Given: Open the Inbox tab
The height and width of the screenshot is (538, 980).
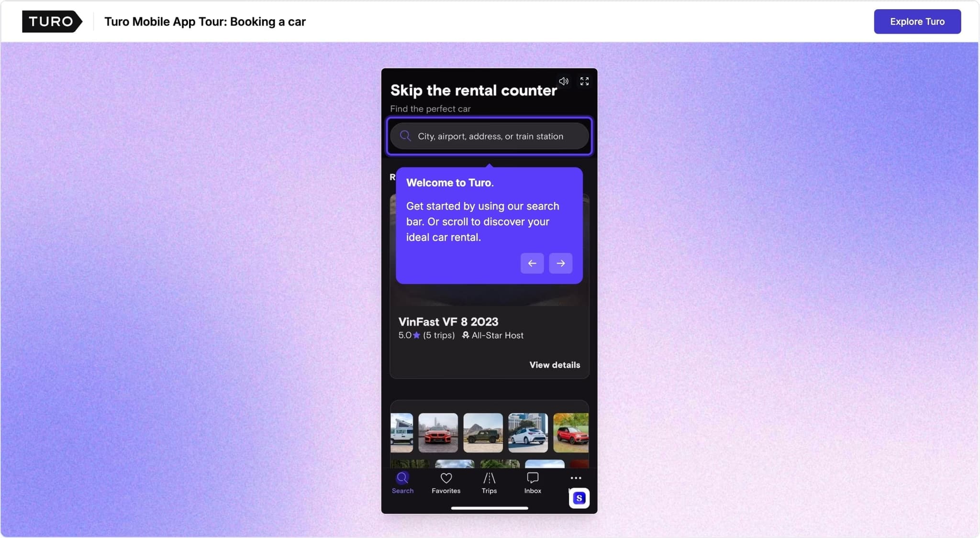Looking at the screenshot, I should click(533, 483).
